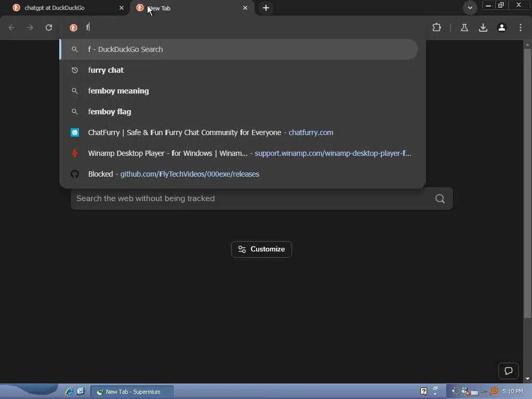Click the GitHub favicon in suggestions

(x=75, y=174)
